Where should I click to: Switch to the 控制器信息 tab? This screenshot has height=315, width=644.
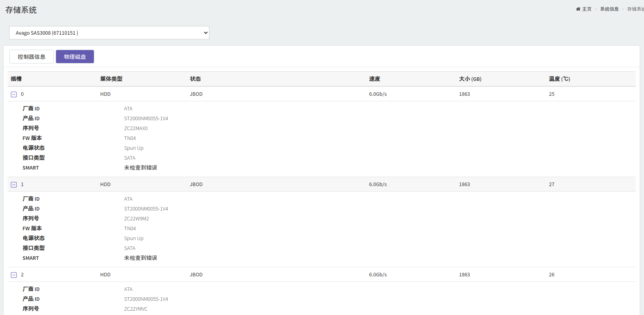pyautogui.click(x=32, y=57)
